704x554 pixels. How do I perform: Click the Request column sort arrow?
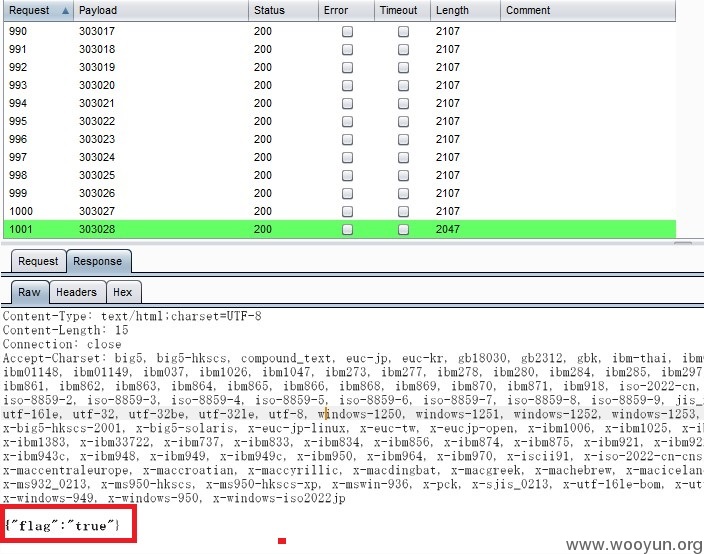pyautogui.click(x=66, y=11)
